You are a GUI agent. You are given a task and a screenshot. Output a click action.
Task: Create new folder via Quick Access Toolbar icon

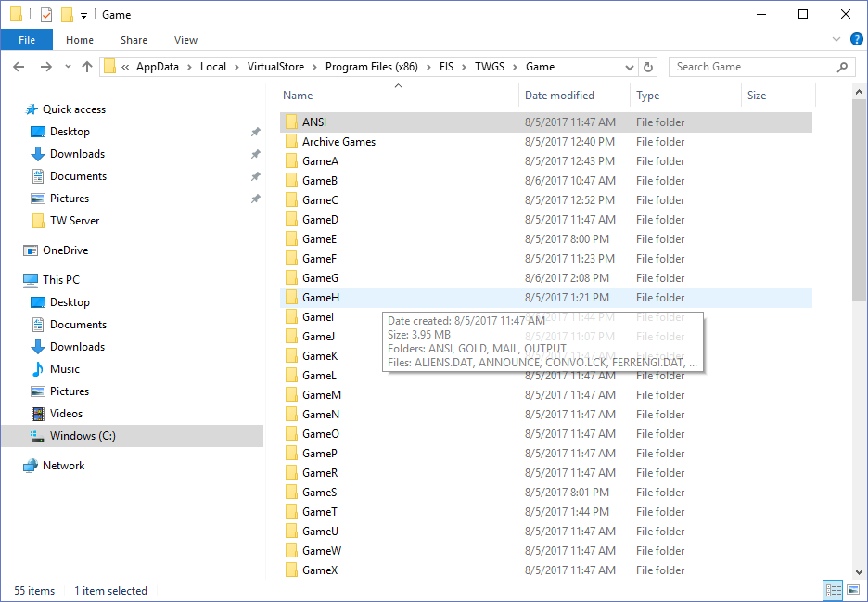coord(67,14)
